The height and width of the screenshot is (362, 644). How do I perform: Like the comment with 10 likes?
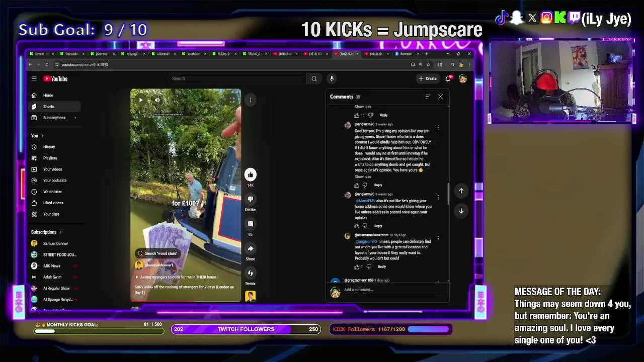[357, 115]
